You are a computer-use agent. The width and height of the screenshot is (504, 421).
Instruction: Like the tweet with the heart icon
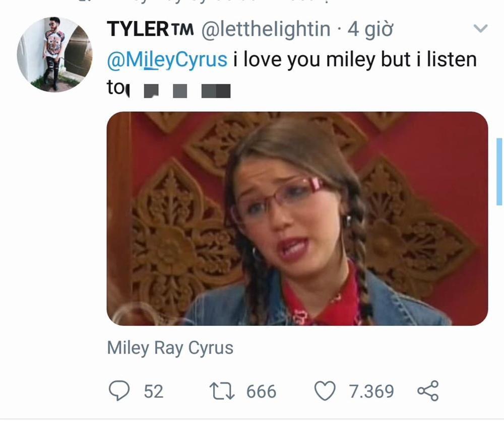pos(325,391)
